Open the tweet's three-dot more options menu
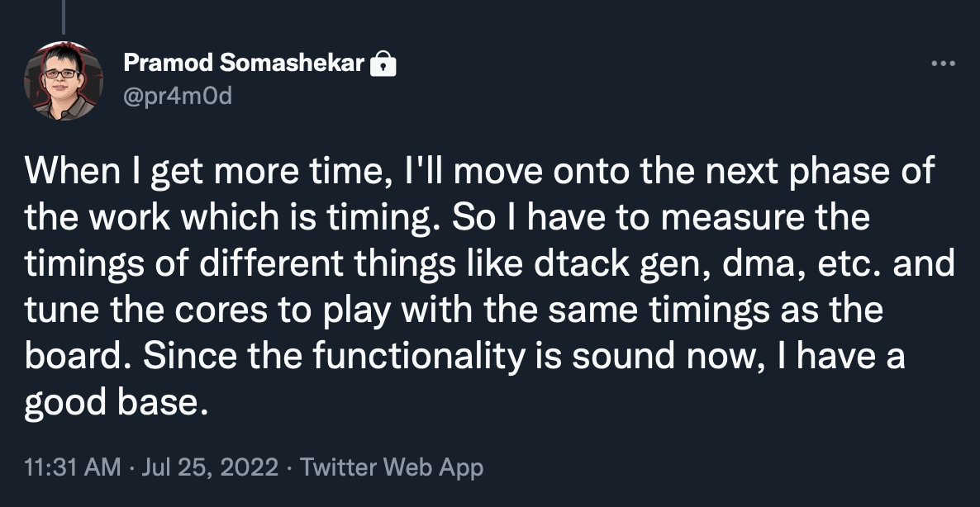Screen dimensions: 980x507 (943, 63)
